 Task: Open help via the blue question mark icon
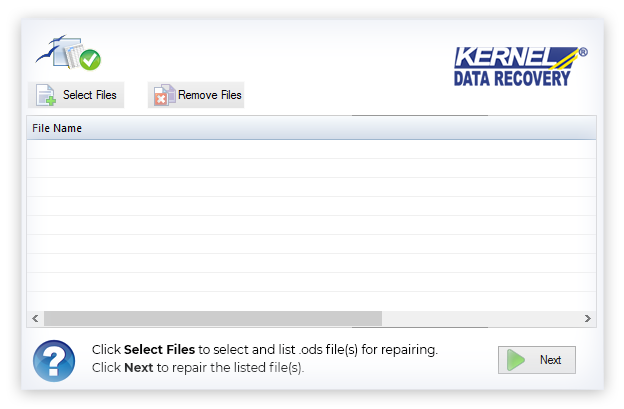point(54,360)
